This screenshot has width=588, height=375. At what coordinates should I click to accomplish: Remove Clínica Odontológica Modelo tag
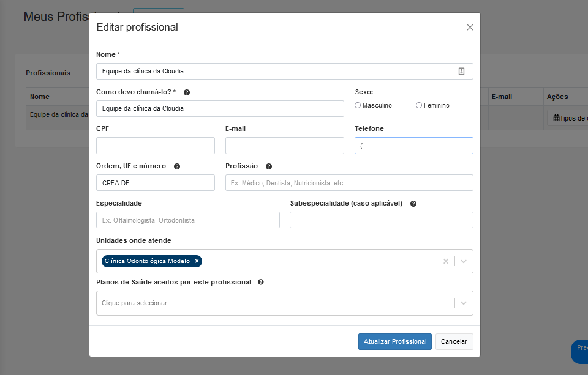point(197,261)
